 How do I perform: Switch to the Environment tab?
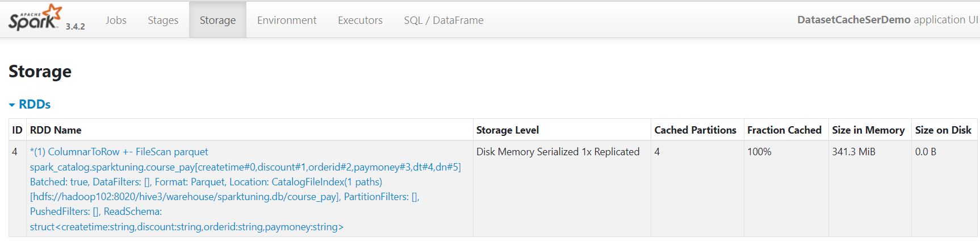point(287,20)
